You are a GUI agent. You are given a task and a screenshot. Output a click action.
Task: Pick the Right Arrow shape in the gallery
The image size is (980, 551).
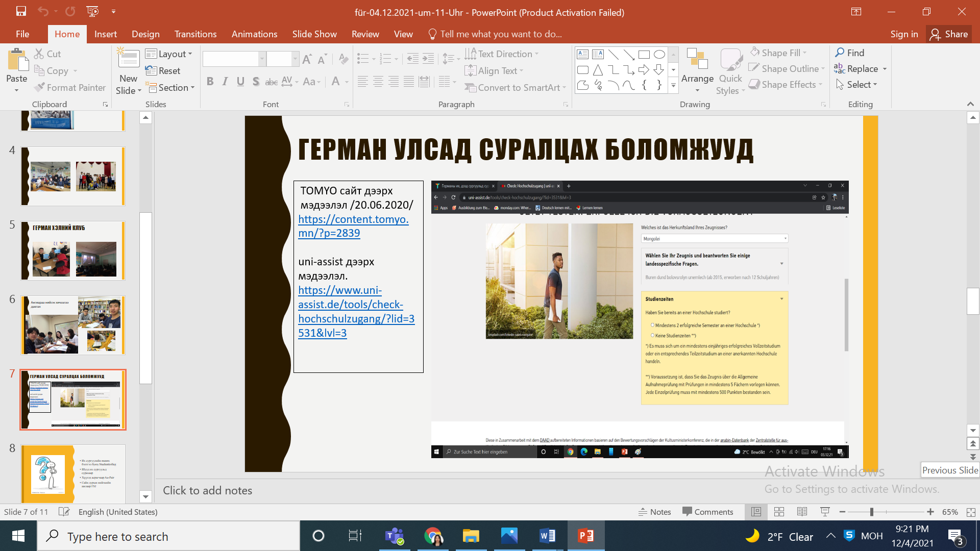pyautogui.click(x=644, y=70)
